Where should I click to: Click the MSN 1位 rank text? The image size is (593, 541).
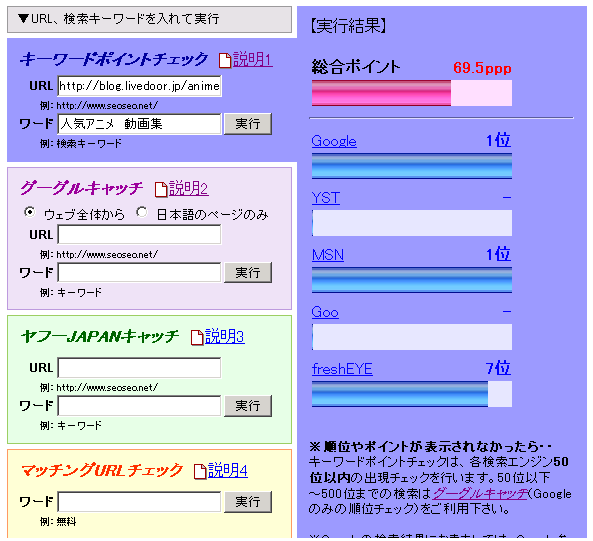(498, 254)
